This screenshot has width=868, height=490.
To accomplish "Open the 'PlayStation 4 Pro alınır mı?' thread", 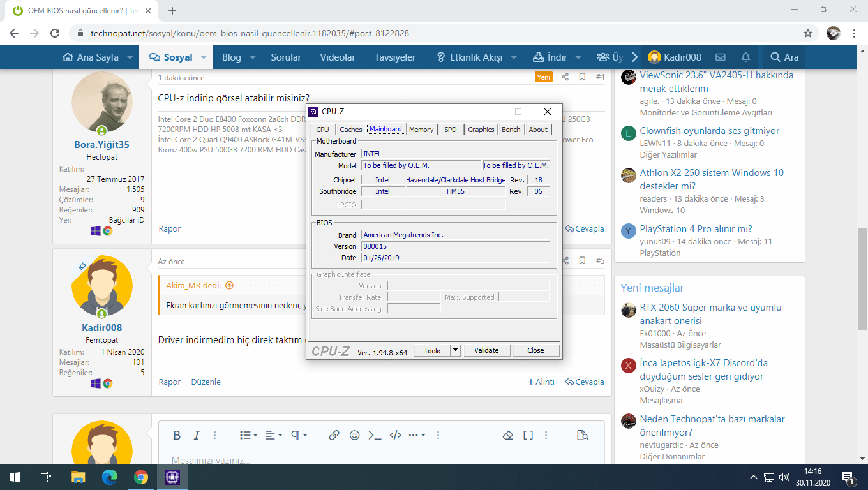I will (x=696, y=229).
